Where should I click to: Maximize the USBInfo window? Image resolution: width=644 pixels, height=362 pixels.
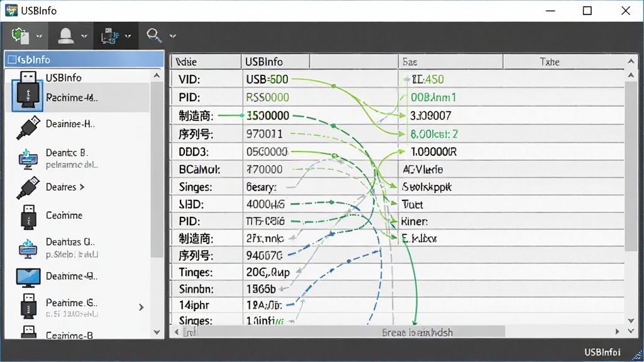coord(587,11)
